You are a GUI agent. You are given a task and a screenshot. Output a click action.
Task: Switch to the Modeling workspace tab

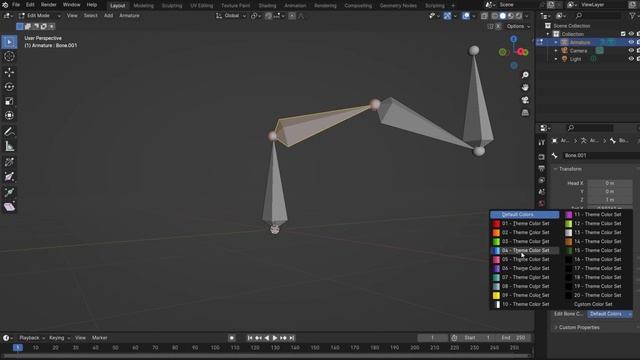143,6
